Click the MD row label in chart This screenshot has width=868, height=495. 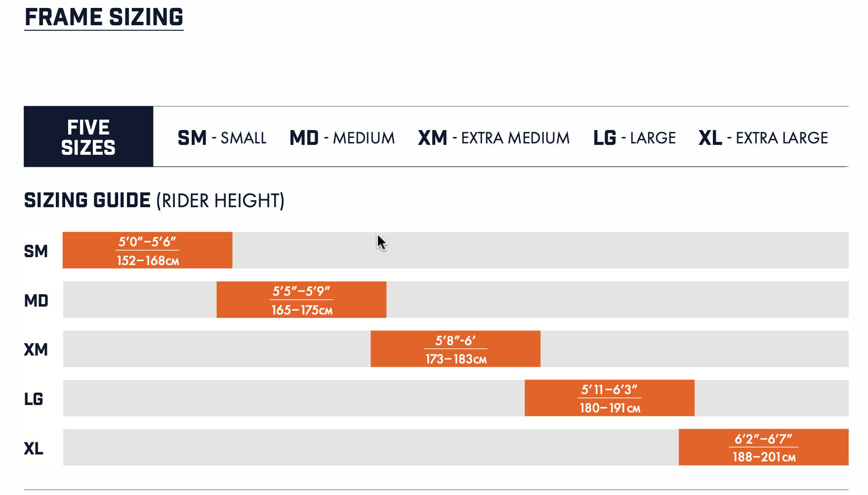pos(36,301)
